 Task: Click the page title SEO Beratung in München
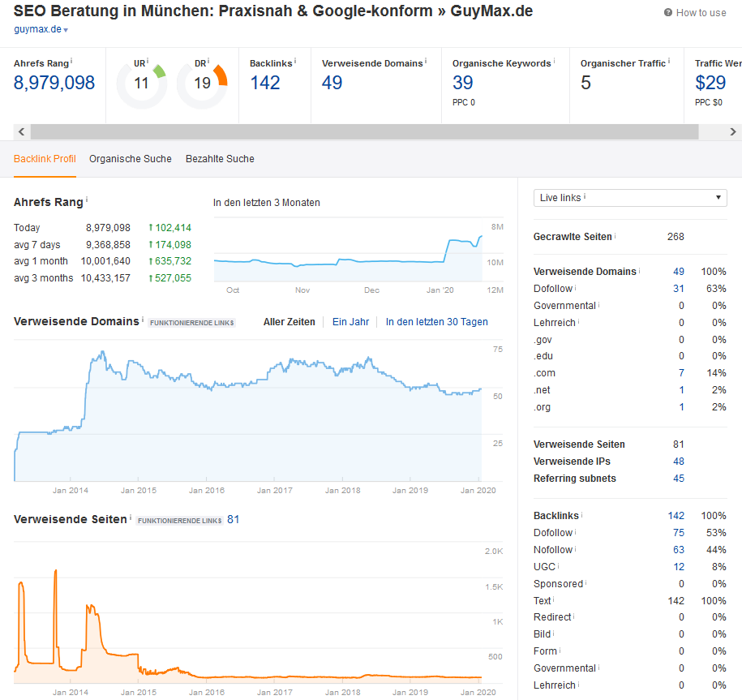(273, 11)
